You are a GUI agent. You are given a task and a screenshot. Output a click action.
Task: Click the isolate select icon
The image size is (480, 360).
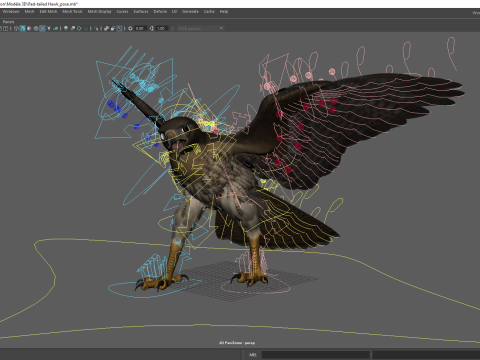pyautogui.click(x=96, y=28)
